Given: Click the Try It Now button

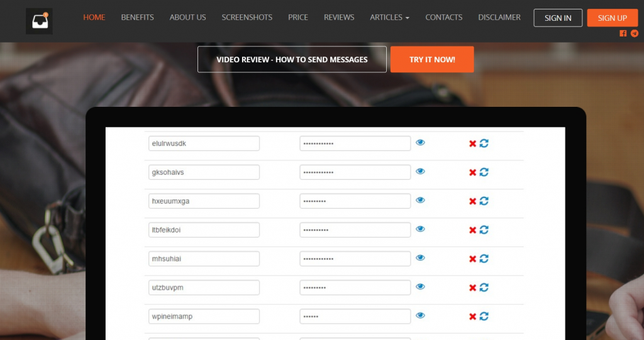Looking at the screenshot, I should 432,60.
